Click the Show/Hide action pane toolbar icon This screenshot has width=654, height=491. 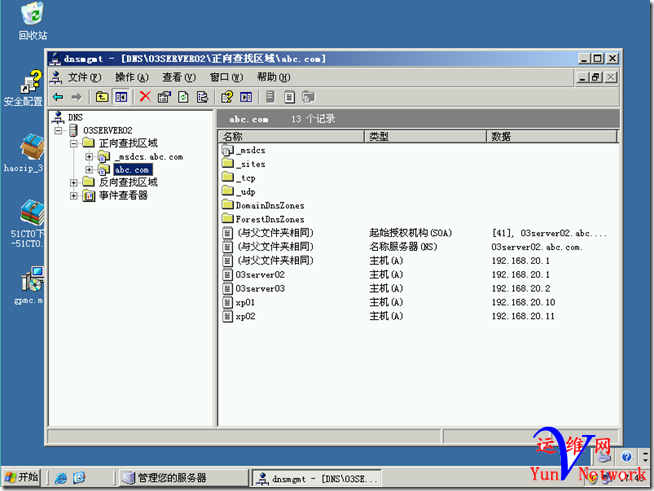(x=246, y=97)
